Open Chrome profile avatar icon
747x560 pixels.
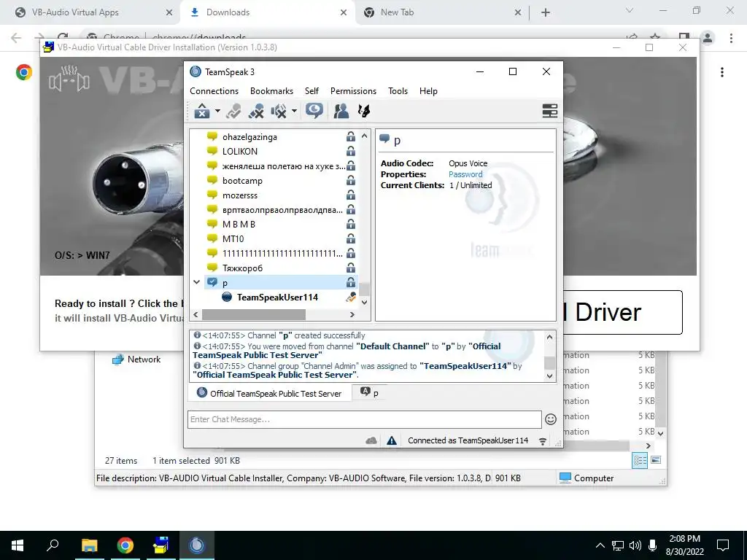[x=708, y=38]
